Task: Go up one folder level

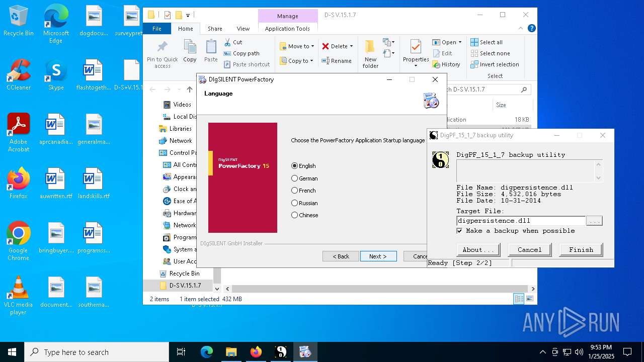Action: (x=189, y=89)
